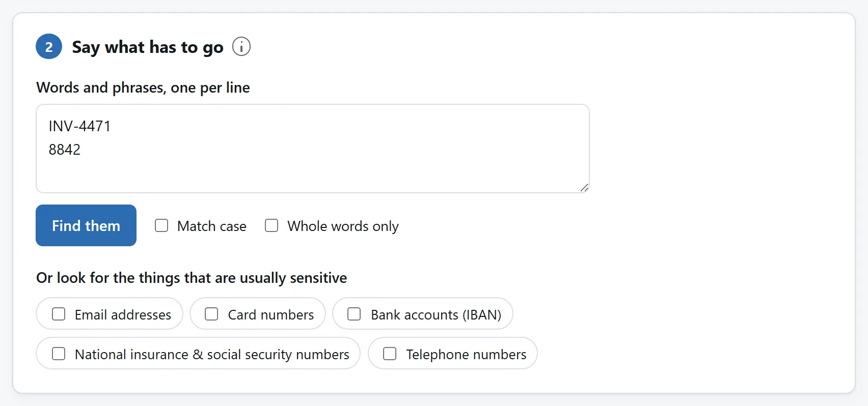Click inside the words and phrases textarea
This screenshot has width=868, height=406.
(x=313, y=149)
